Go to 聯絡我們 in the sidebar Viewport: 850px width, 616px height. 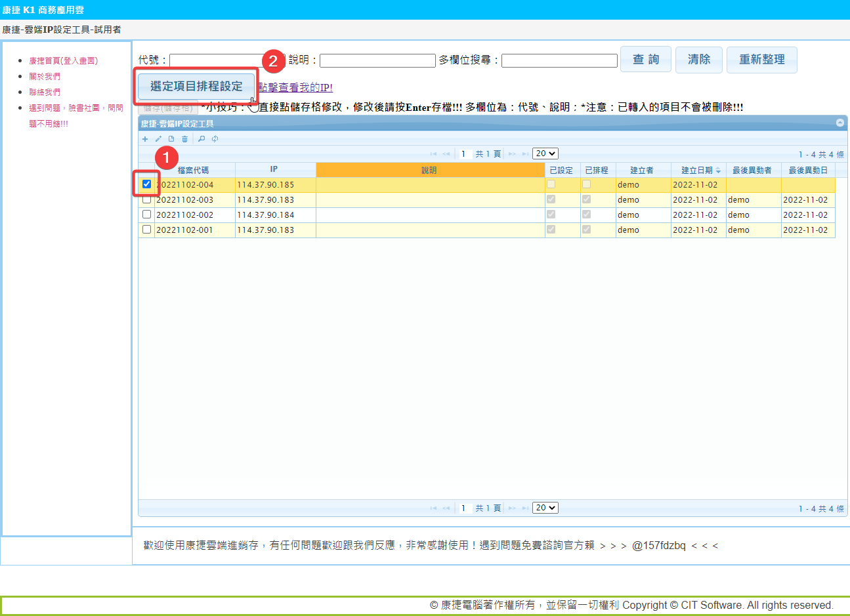(45, 92)
